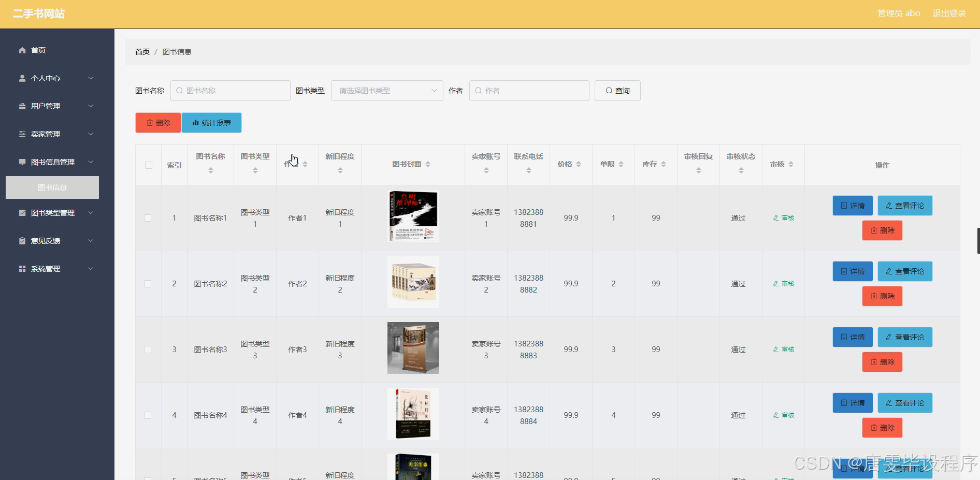Click 首页 in the breadcrumb
The image size is (980, 480).
[142, 52]
